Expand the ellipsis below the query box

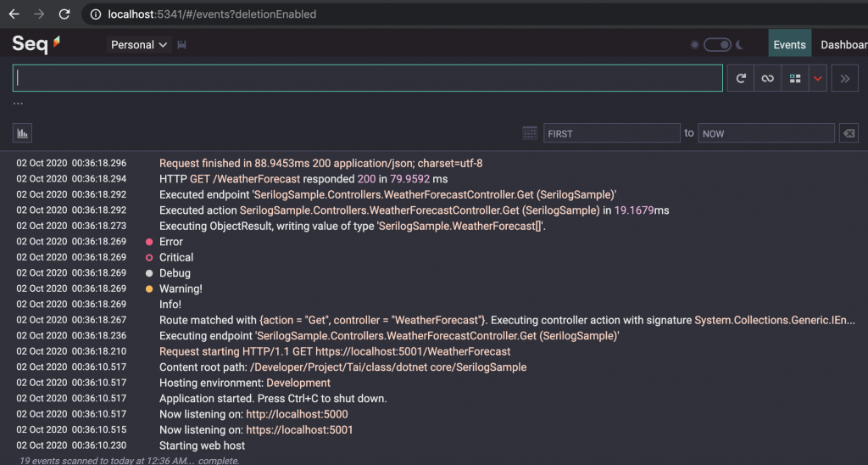pos(18,104)
